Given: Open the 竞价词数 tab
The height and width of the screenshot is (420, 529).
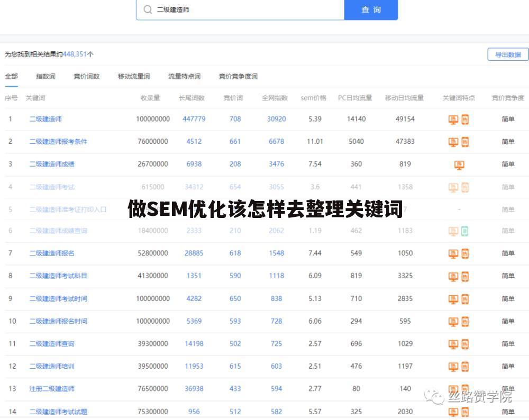Looking at the screenshot, I should click(x=87, y=76).
